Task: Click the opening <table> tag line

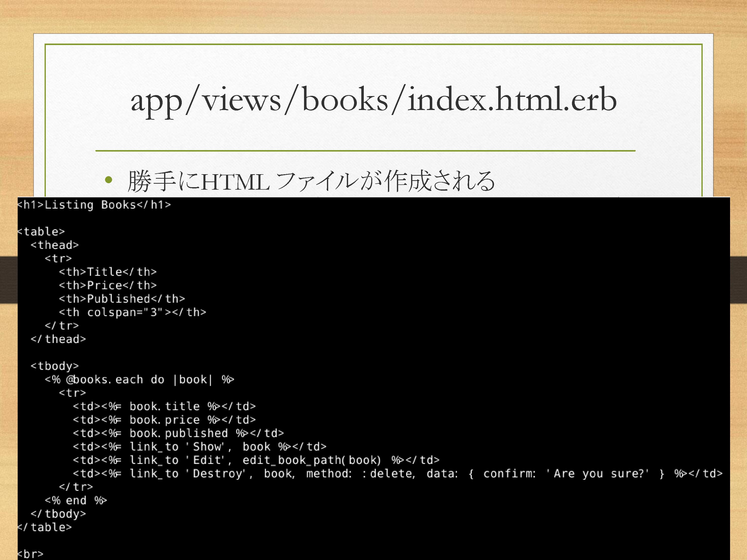Action: pos(41,231)
